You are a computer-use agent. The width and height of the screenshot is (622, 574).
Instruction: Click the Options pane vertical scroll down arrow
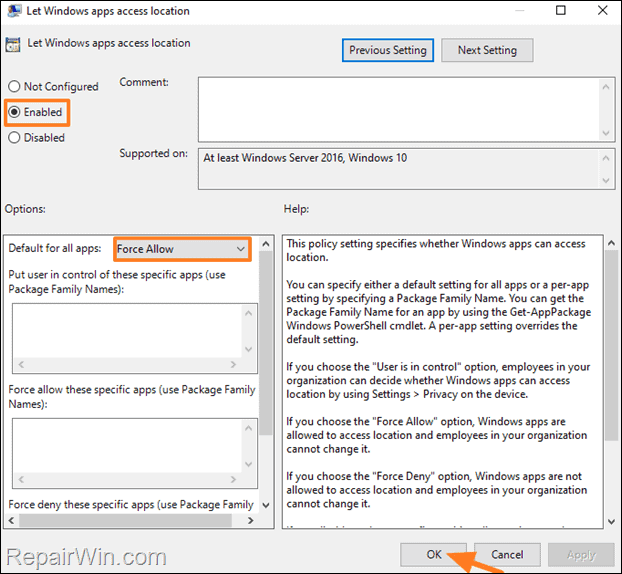(x=266, y=505)
